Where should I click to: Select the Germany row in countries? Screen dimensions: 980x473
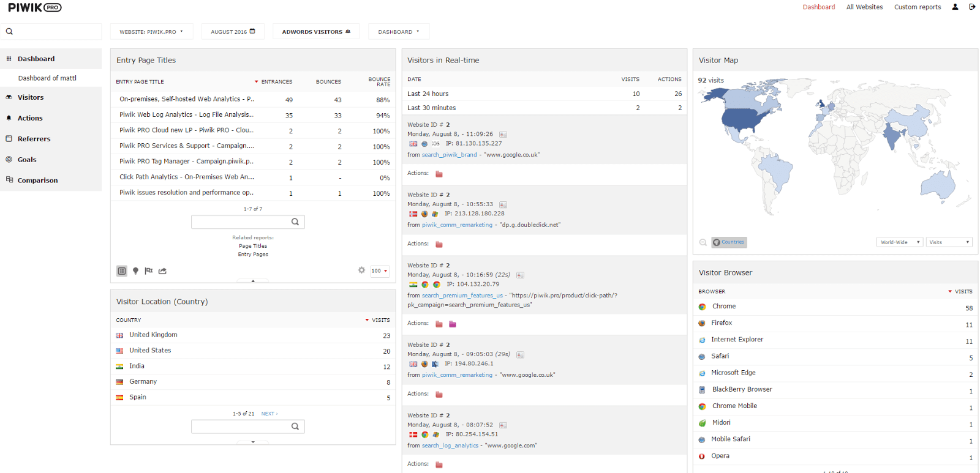(x=253, y=382)
